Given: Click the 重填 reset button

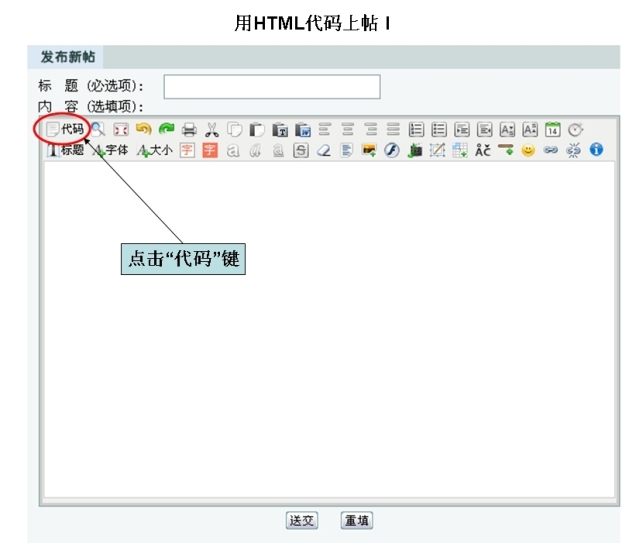Looking at the screenshot, I should pyautogui.click(x=357, y=520).
